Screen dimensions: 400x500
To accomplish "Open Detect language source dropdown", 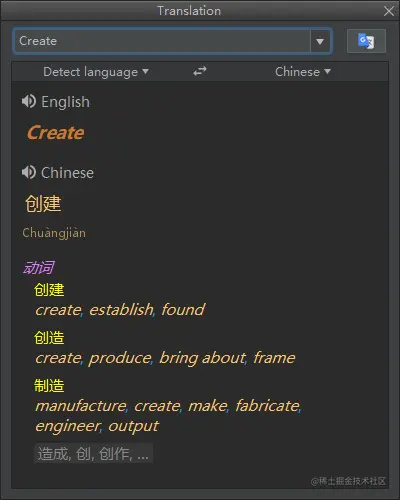I will pos(96,72).
